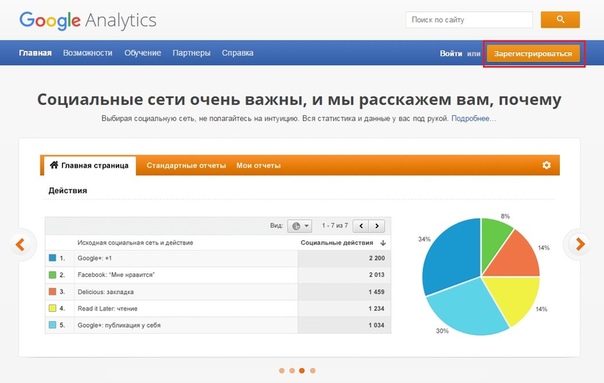Viewport: 604px width, 383px height.
Task: Open Возможности in the navigation bar
Action: [87, 53]
